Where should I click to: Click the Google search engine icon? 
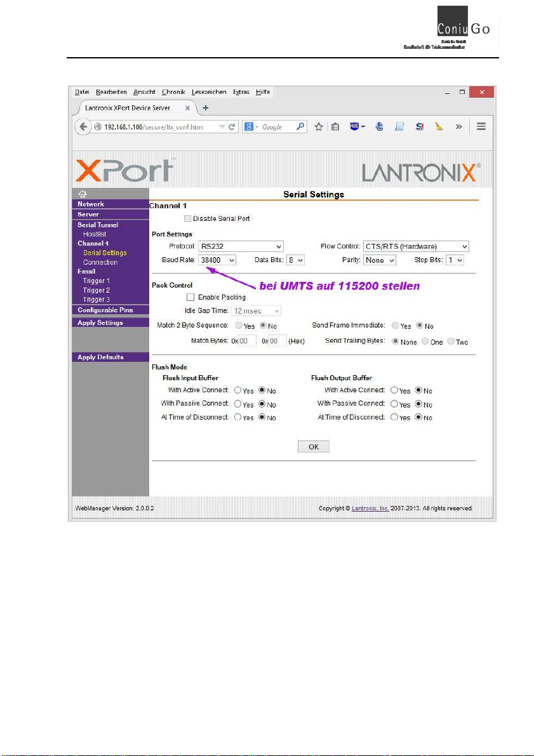[x=249, y=127]
